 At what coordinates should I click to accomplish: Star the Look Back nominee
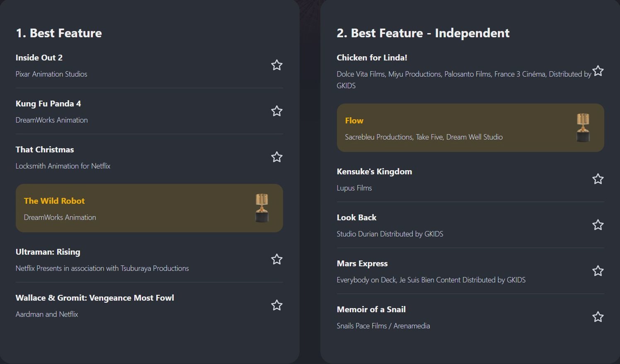[x=598, y=225]
